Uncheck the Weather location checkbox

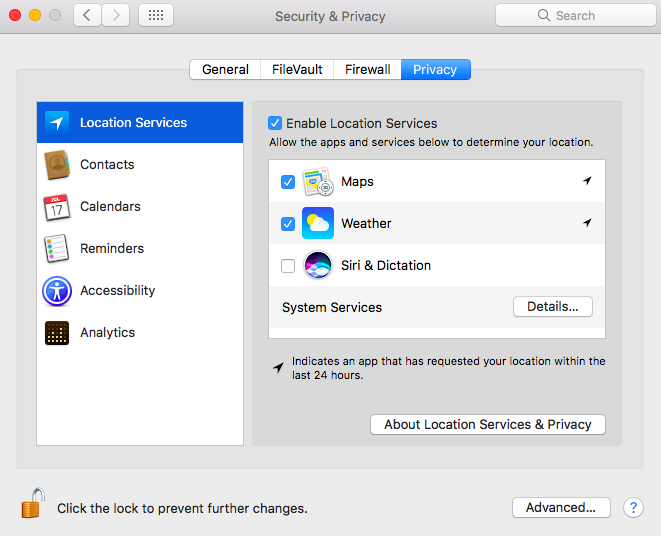[288, 224]
